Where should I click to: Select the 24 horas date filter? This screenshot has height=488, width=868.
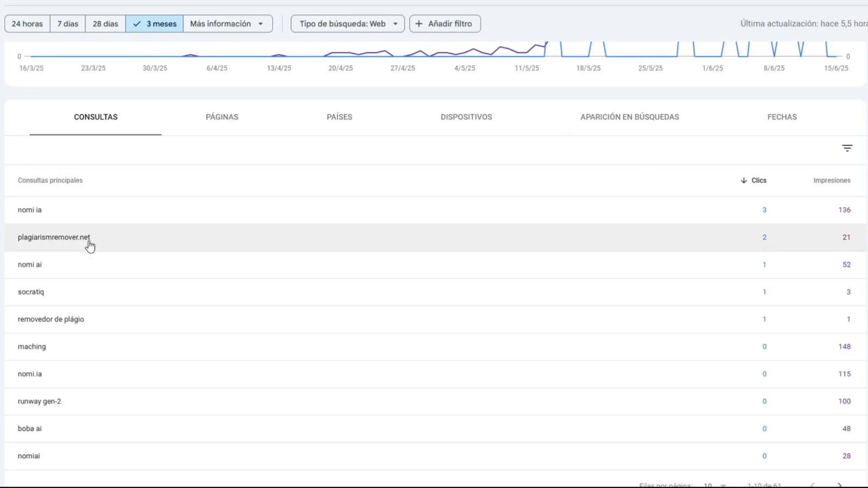click(27, 23)
